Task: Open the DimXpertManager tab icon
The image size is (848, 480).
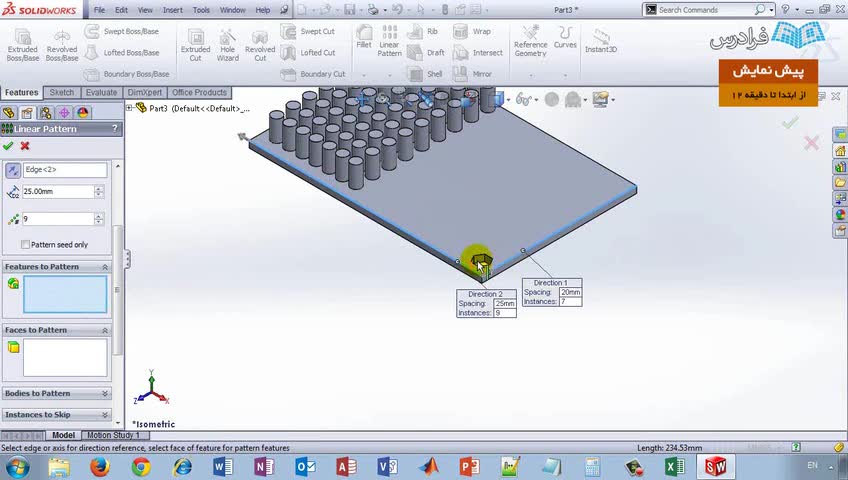Action: (64, 112)
